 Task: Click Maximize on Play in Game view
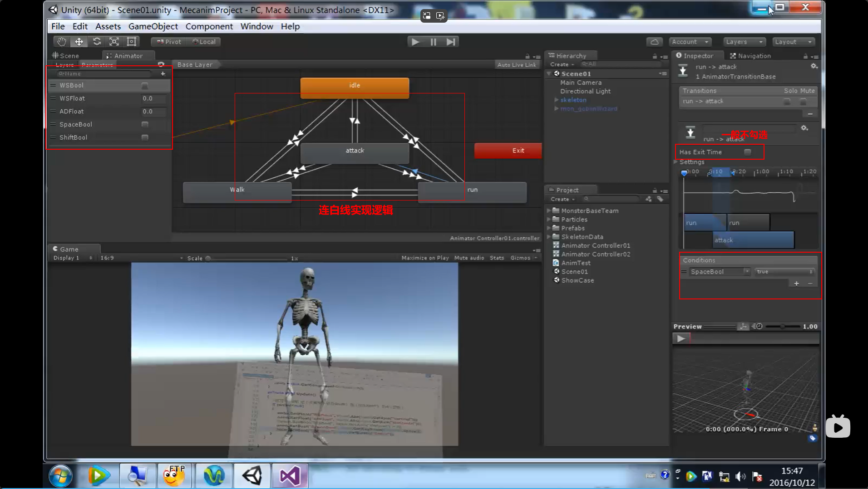point(425,258)
